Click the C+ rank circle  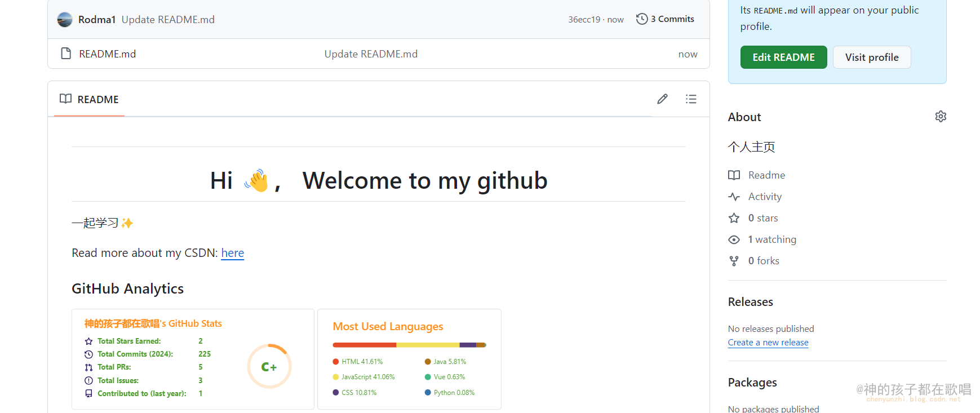(x=269, y=366)
